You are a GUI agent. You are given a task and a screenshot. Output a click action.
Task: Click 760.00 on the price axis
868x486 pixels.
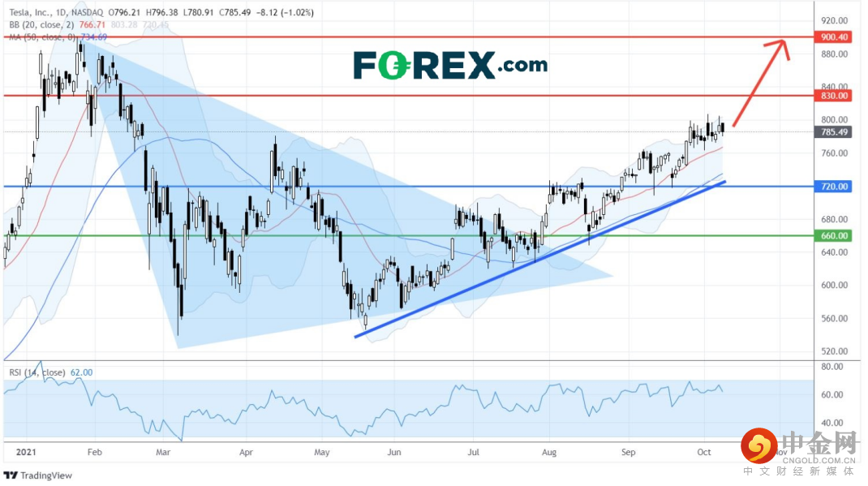click(x=834, y=153)
